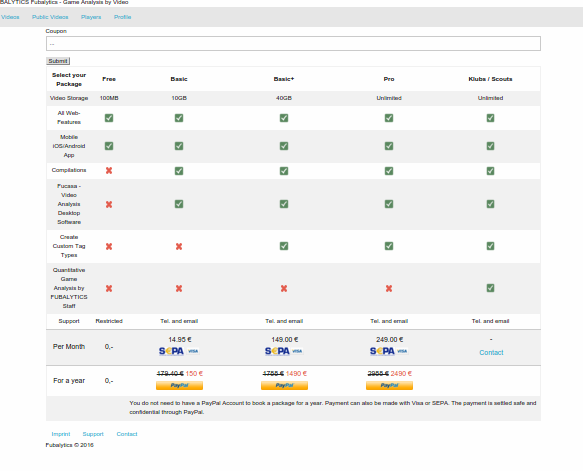
Task: Click Basic+ column Compilations checkmark
Action: [284, 171]
